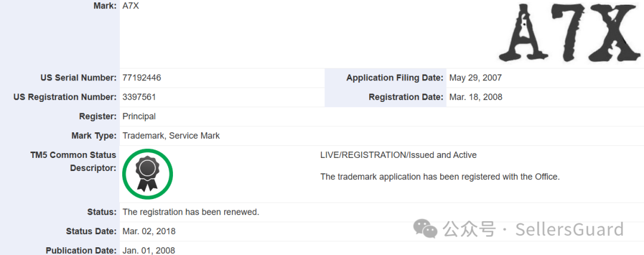Viewport: 644px width, 255px height.
Task: Click the serial number 77192446
Action: pos(142,77)
